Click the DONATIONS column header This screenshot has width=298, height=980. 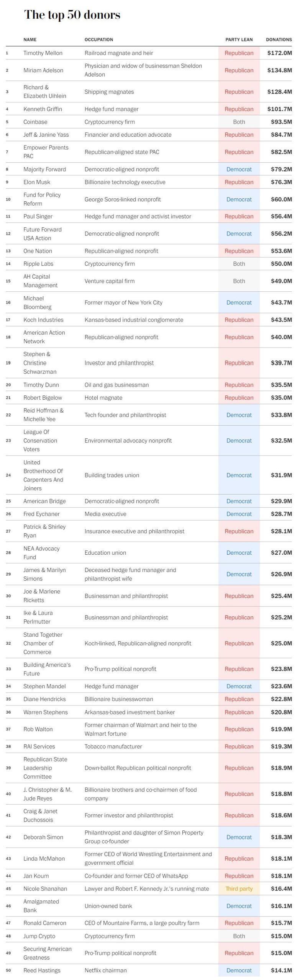(279, 39)
